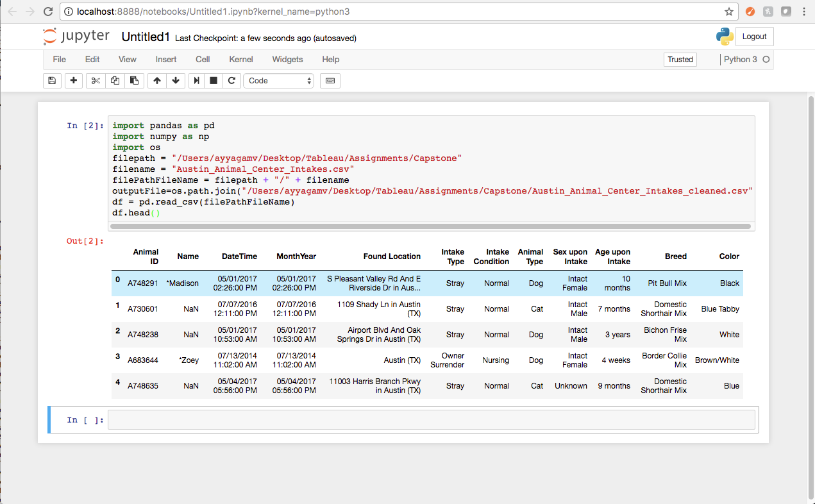Open Chrome browser options menu
The height and width of the screenshot is (504, 815).
pos(803,11)
